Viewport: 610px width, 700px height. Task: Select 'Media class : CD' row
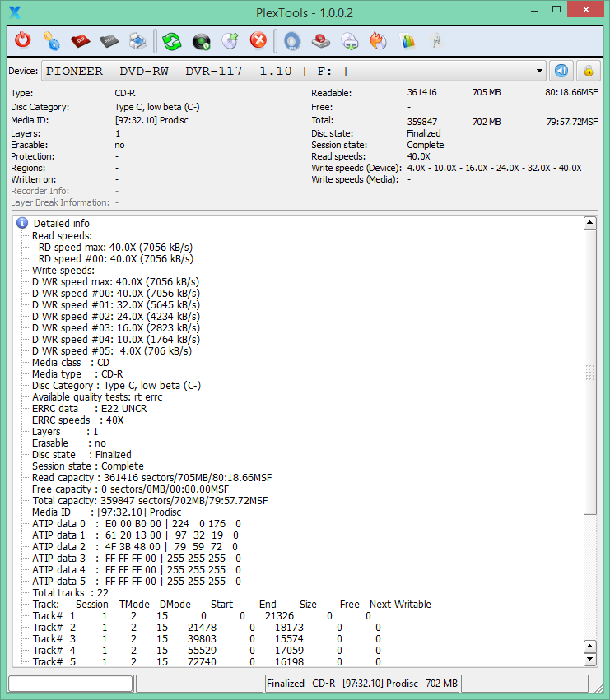click(x=71, y=363)
